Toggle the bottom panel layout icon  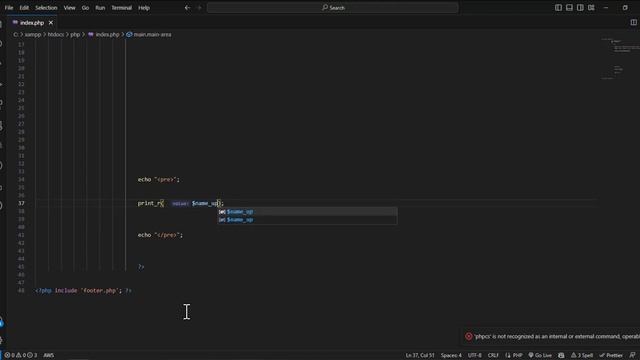pyautogui.click(x=569, y=8)
